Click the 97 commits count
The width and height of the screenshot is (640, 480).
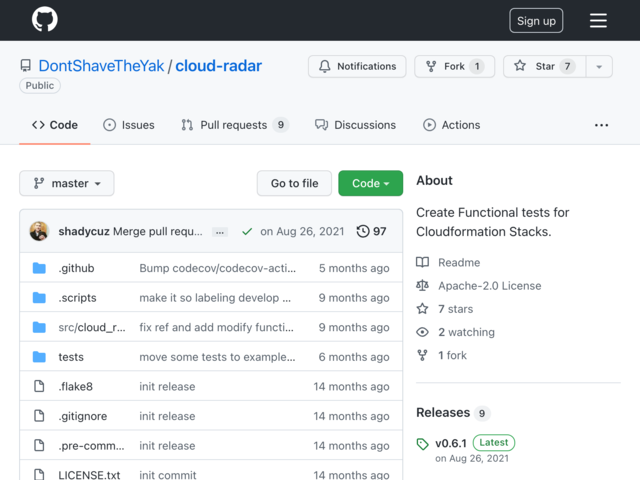(x=380, y=231)
